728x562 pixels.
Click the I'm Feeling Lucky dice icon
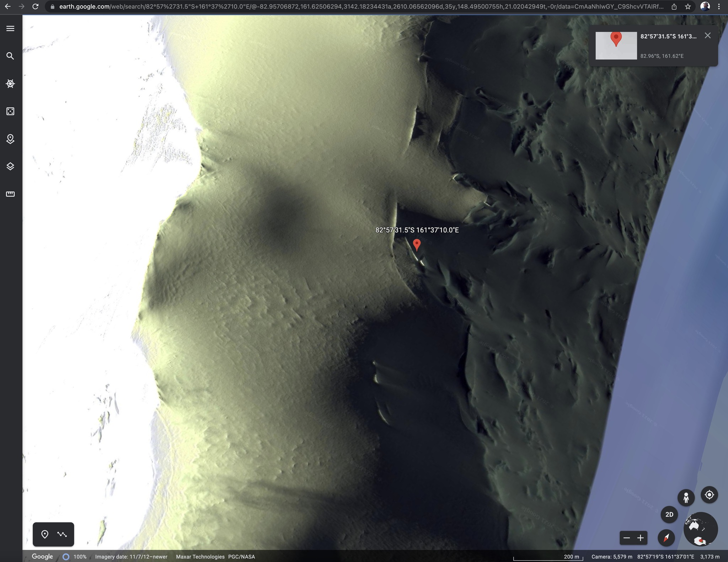point(10,111)
